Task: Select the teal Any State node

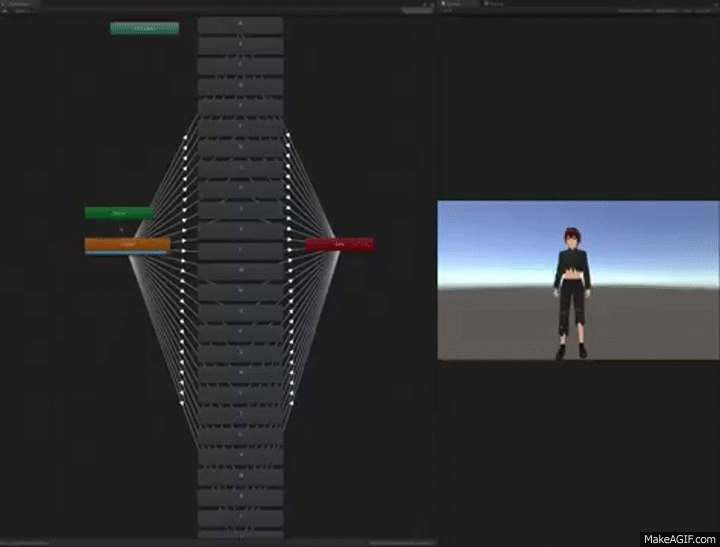Action: [144, 28]
